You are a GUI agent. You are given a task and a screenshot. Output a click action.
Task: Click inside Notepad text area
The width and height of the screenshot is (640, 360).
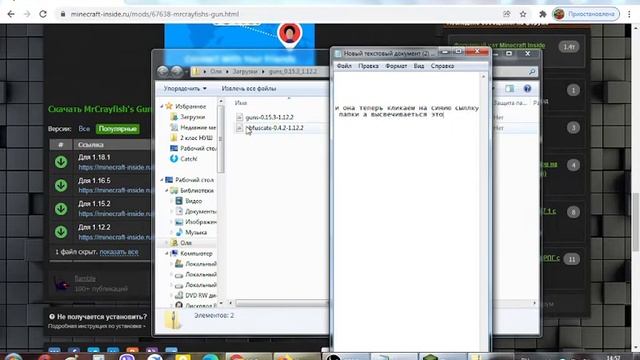coord(407,212)
